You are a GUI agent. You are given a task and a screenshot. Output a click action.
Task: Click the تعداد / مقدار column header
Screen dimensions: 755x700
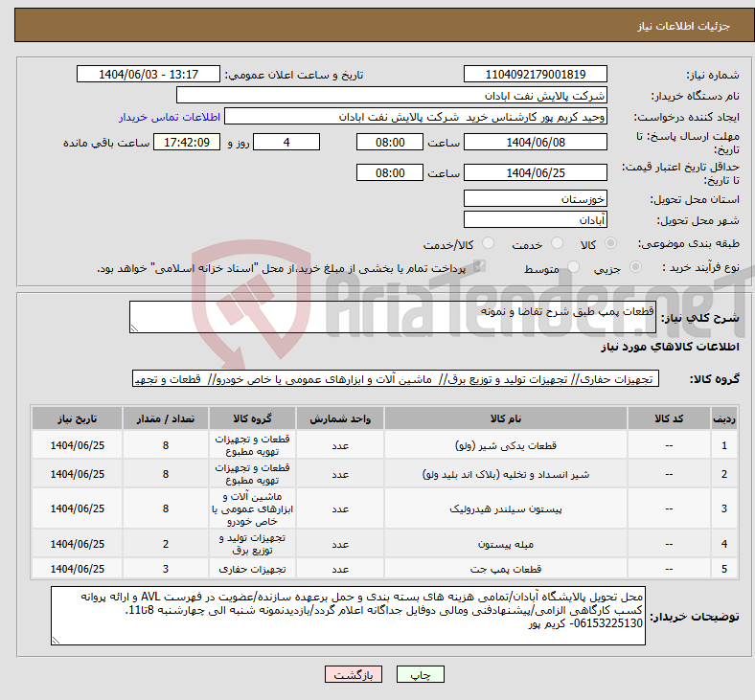tap(166, 418)
